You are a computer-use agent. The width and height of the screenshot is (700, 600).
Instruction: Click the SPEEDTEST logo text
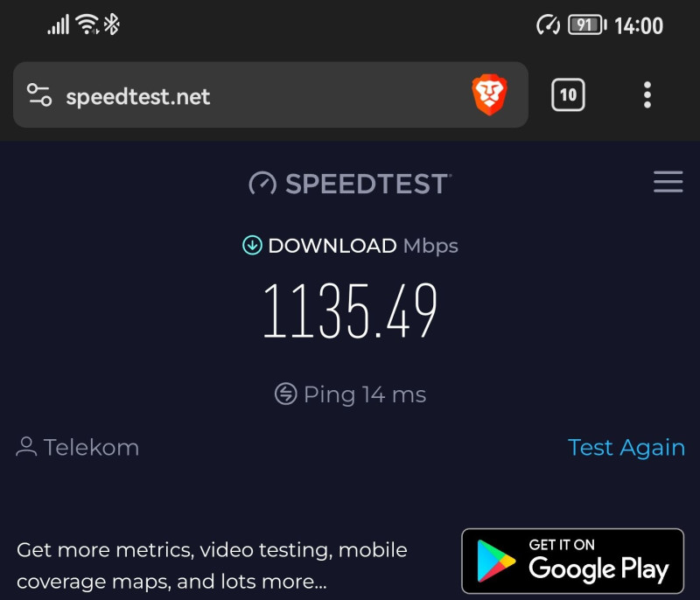pyautogui.click(x=368, y=184)
